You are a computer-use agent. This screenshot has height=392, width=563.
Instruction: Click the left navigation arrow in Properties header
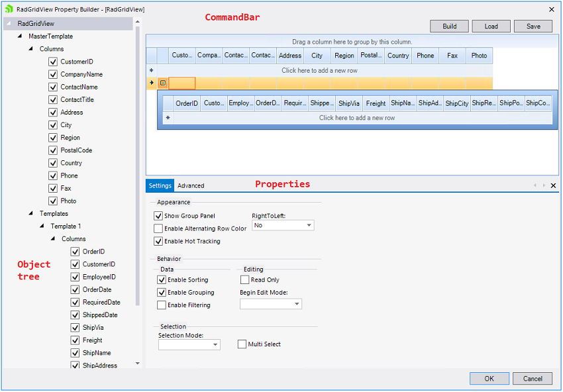[x=535, y=185]
